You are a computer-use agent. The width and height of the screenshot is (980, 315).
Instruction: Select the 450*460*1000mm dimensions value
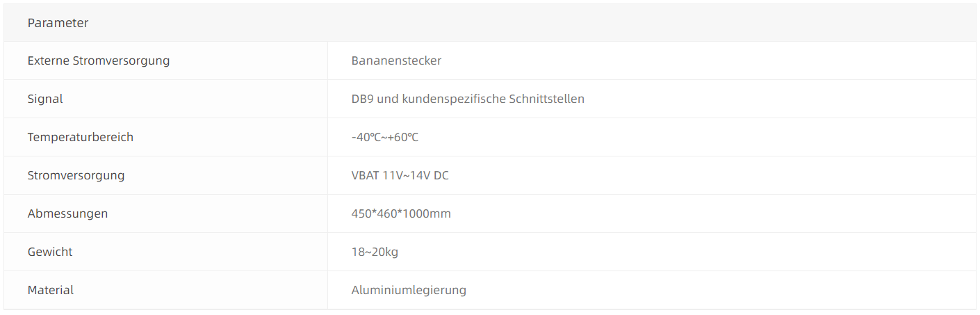pos(401,213)
